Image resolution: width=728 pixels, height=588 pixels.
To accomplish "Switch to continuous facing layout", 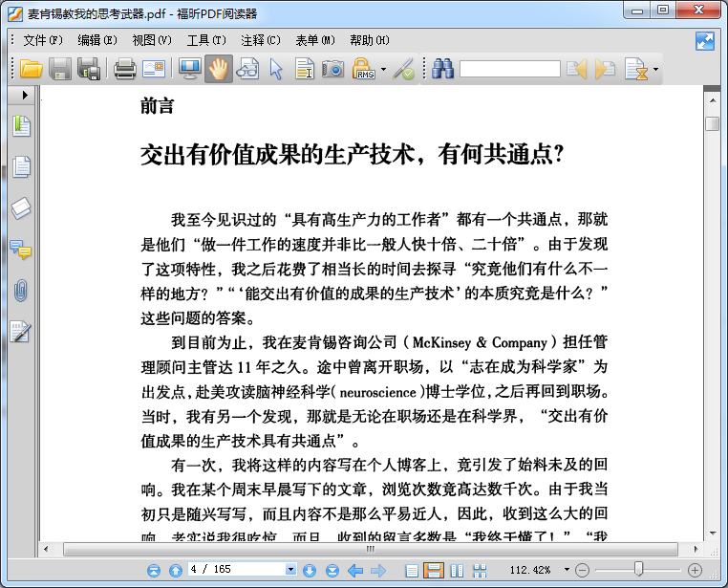I will point(480,571).
